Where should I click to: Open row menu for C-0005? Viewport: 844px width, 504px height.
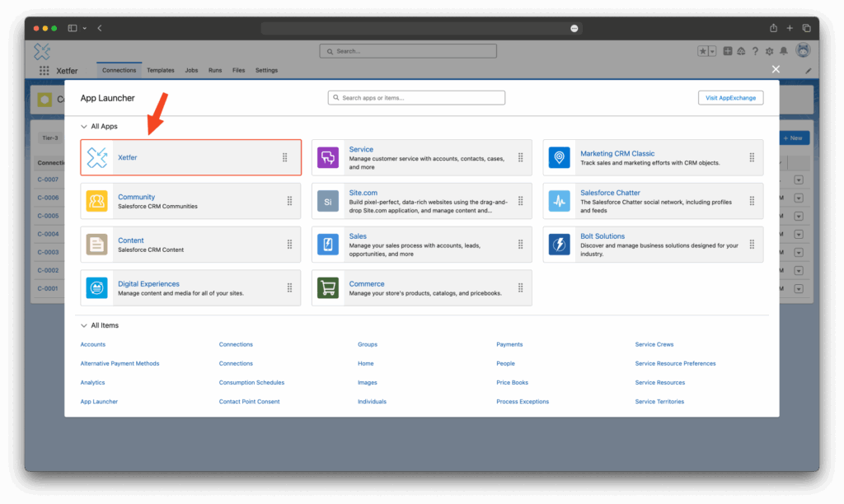[x=799, y=217]
